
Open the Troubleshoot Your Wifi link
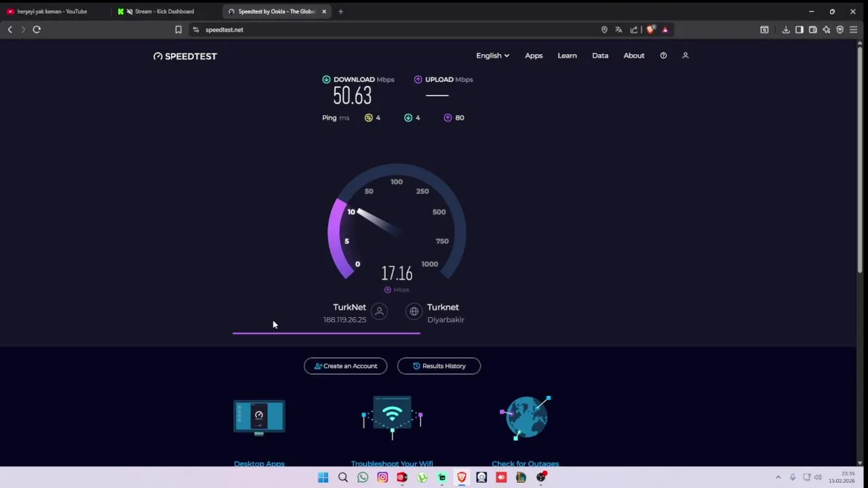pos(392,464)
